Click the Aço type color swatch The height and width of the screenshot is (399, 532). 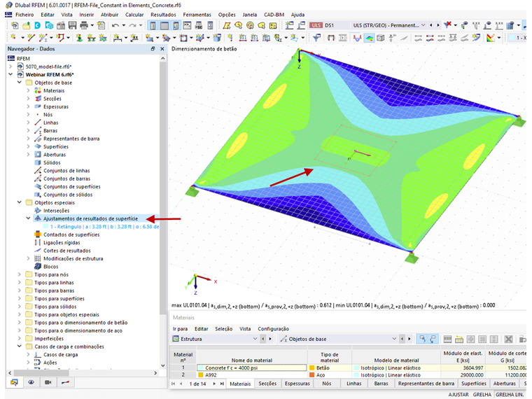coord(311,375)
